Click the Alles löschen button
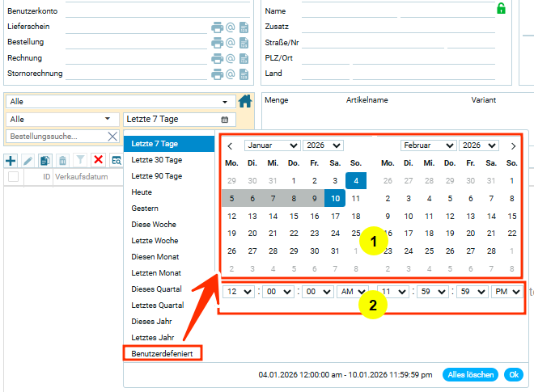The image size is (534, 392). 469,375
